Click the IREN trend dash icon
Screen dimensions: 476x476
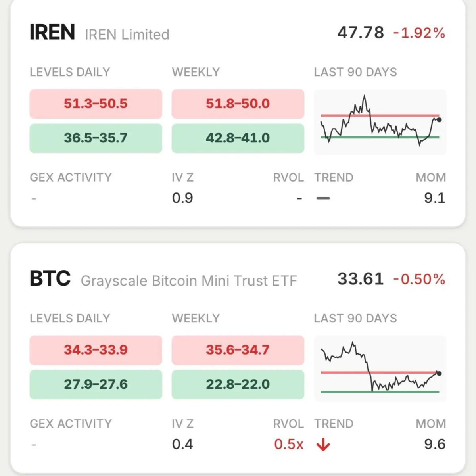(x=323, y=198)
